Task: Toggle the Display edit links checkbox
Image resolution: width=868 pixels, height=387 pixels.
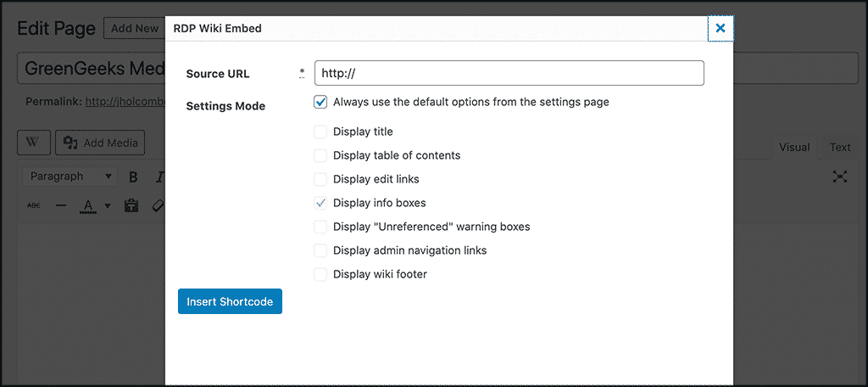Action: pos(320,180)
